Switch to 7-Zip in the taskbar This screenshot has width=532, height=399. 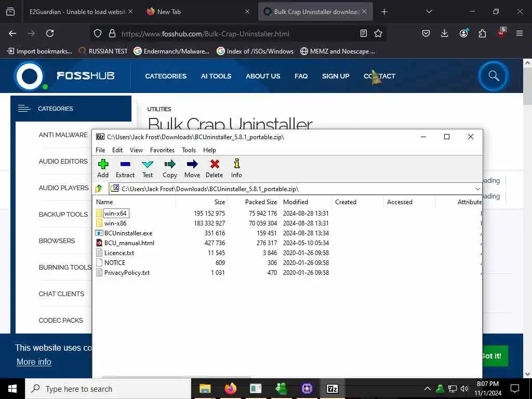click(x=332, y=389)
